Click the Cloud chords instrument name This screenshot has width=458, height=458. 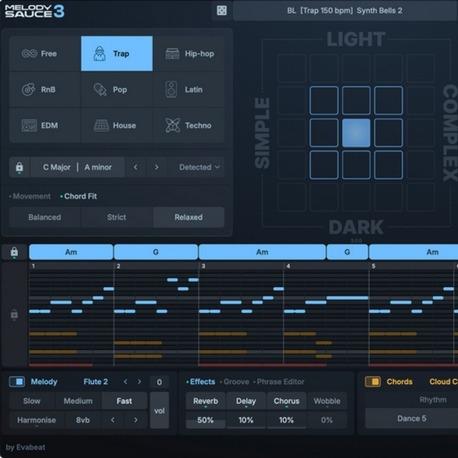coord(443,382)
